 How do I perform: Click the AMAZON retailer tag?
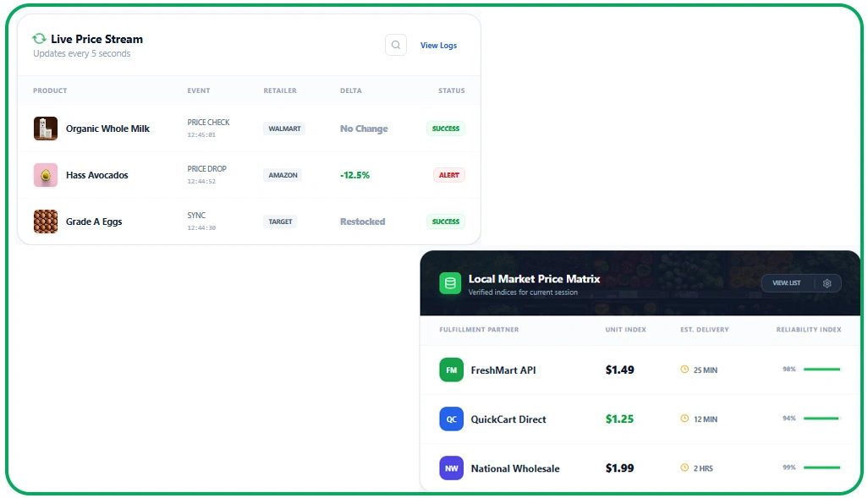[283, 175]
